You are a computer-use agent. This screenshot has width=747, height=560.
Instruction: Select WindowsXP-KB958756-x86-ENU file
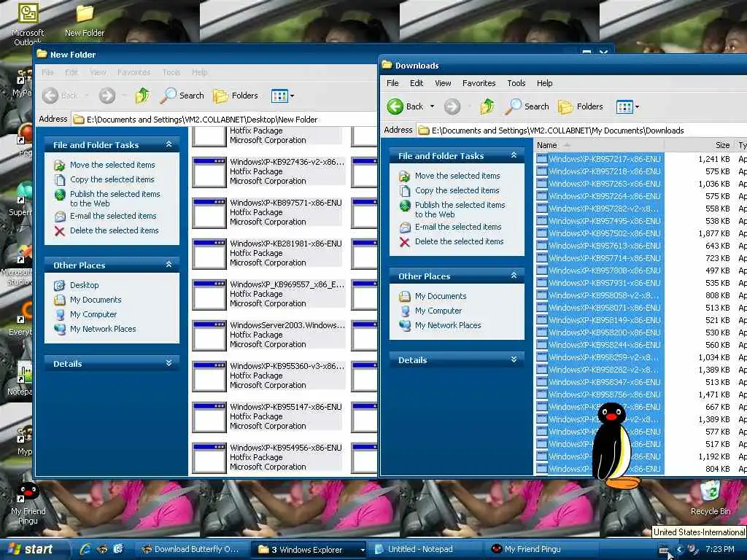click(605, 394)
